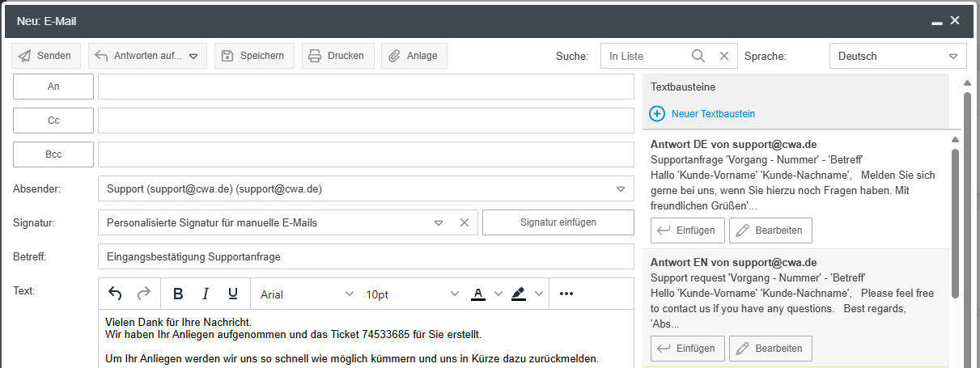Image resolution: width=980 pixels, height=368 pixels.
Task: Open more editor options (three dots)
Action: [566, 294]
